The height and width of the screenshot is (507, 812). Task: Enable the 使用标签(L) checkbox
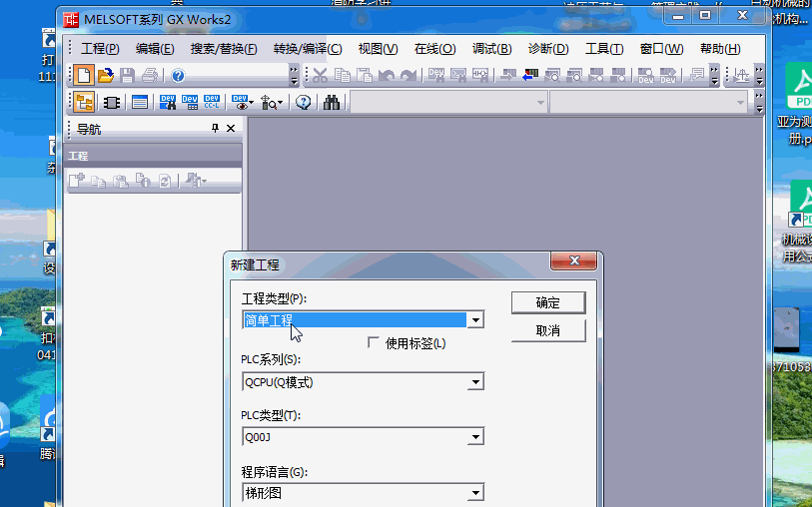click(x=374, y=342)
